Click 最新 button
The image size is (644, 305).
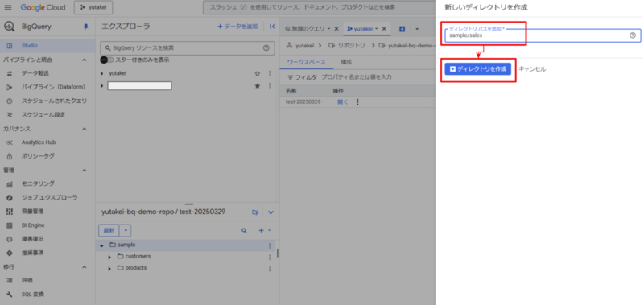[109, 231]
